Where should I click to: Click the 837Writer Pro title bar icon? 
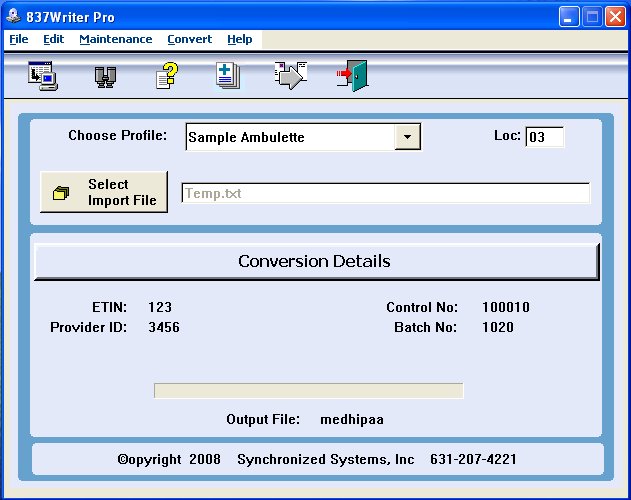(x=13, y=16)
